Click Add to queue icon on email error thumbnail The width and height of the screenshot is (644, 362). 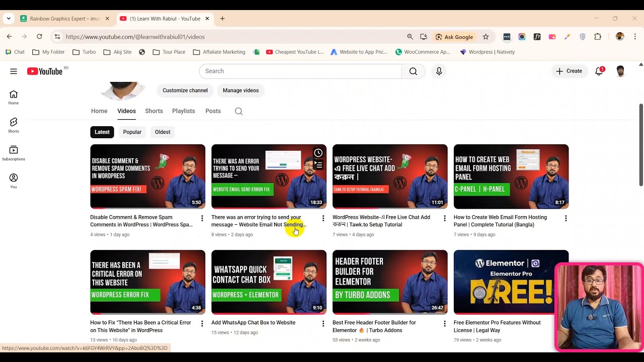coord(318,164)
